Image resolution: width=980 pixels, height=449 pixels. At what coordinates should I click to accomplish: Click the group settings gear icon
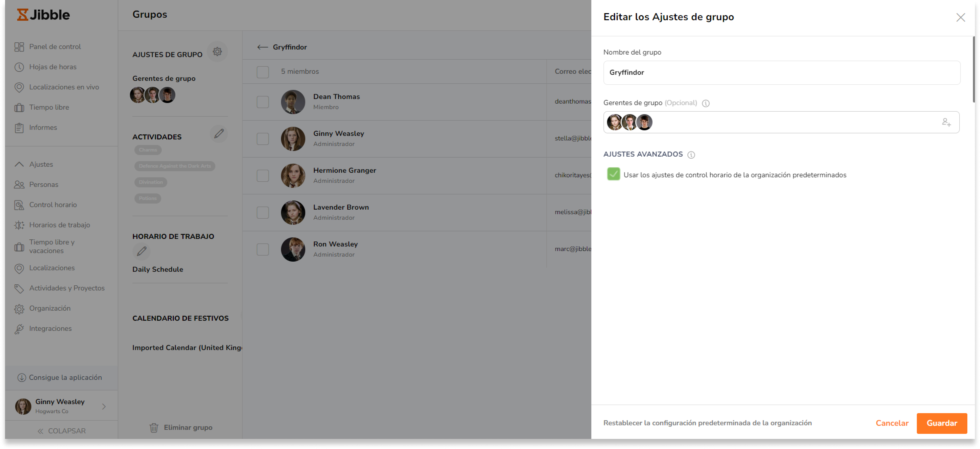tap(218, 53)
